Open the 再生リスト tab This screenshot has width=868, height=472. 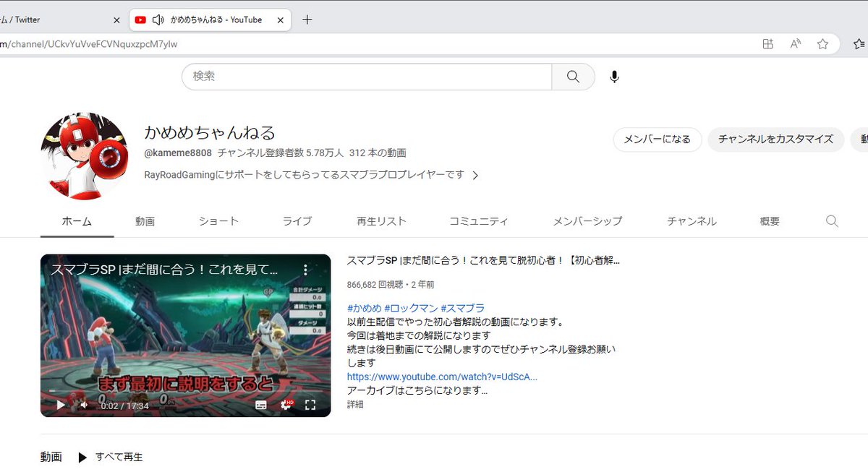[381, 221]
